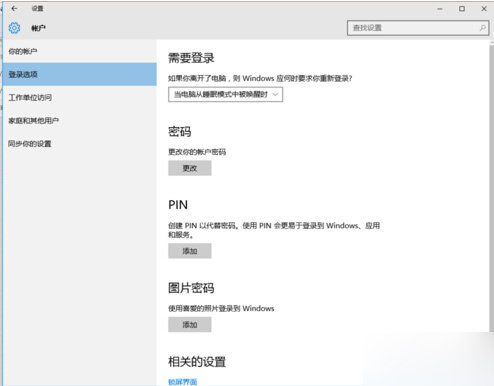Focus the 查找设置 search box
Image resolution: width=494 pixels, height=386 pixels.
click(418, 28)
